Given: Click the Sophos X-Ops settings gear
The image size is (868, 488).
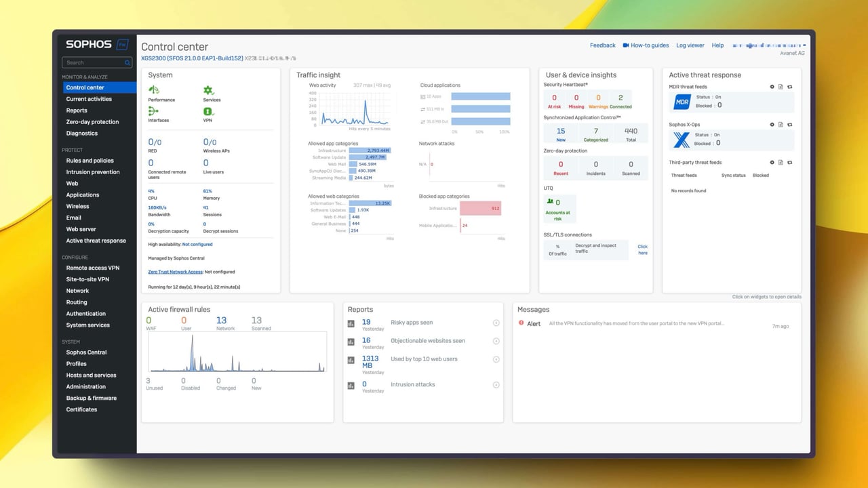Looking at the screenshot, I should [772, 125].
